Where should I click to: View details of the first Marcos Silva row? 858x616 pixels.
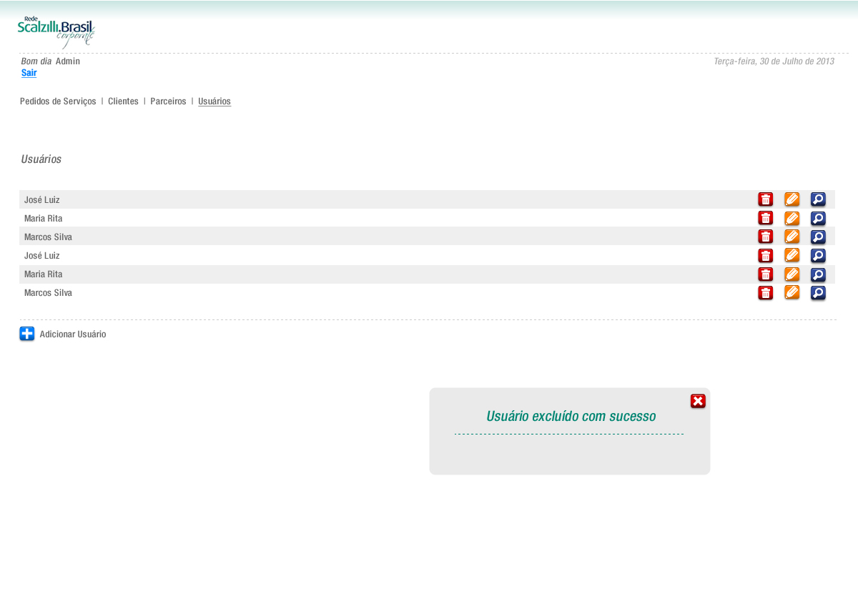[x=818, y=237]
